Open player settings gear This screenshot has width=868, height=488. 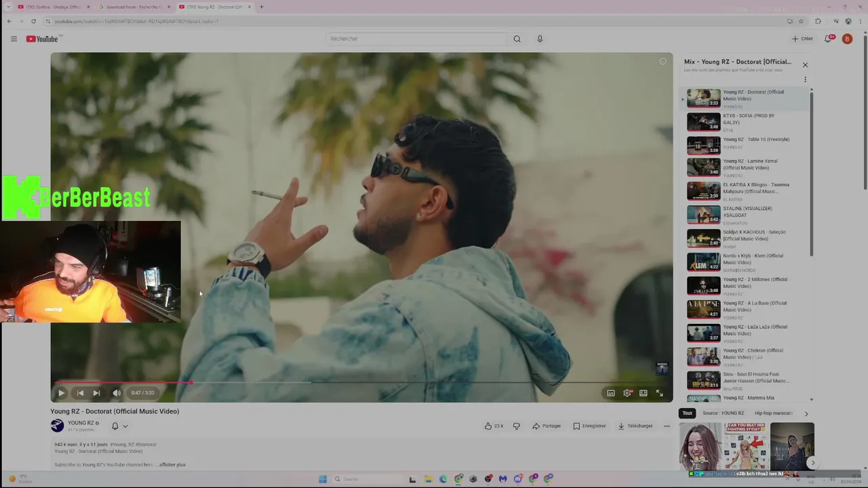tap(627, 392)
